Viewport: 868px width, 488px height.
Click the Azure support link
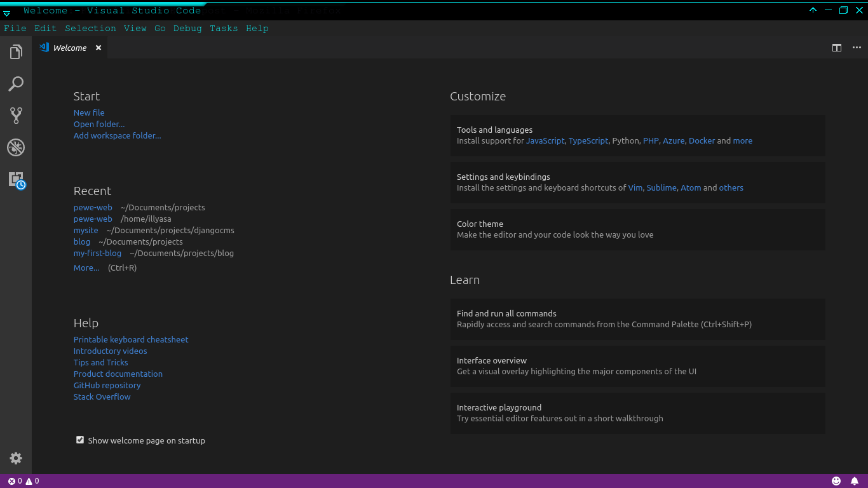(x=674, y=140)
